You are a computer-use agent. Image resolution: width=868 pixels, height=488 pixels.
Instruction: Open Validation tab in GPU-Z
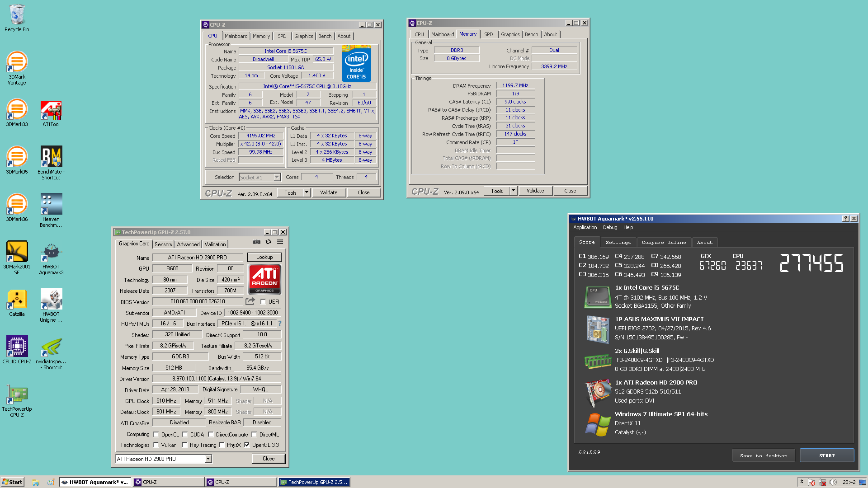[215, 244]
